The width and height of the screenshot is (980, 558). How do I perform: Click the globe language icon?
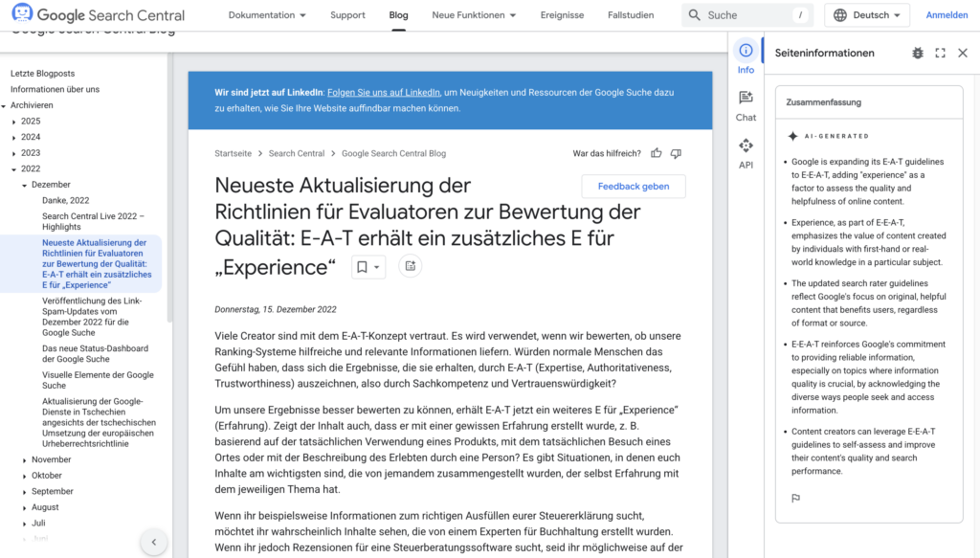click(x=840, y=15)
